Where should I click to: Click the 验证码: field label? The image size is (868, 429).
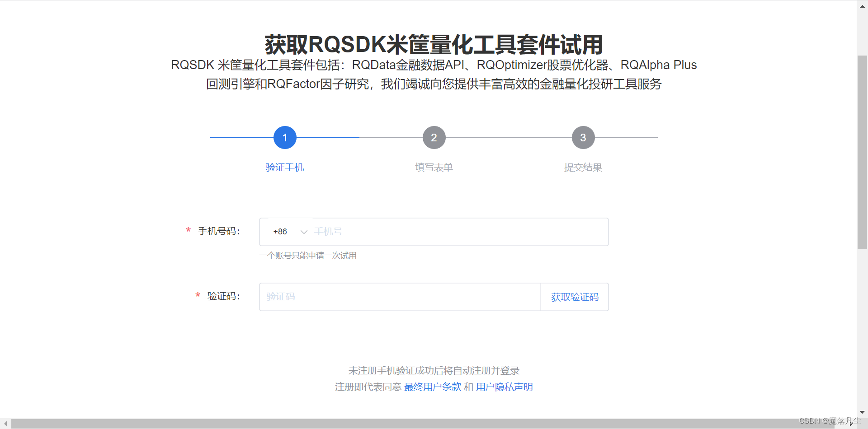224,296
